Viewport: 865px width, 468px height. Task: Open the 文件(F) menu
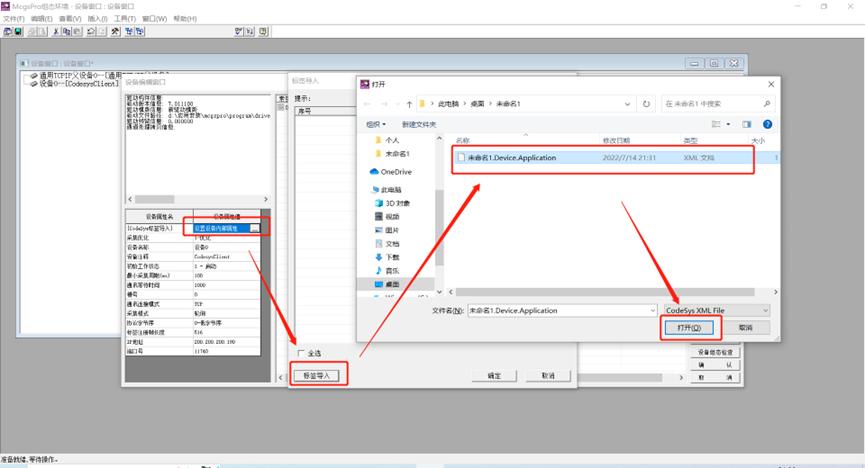(14, 19)
